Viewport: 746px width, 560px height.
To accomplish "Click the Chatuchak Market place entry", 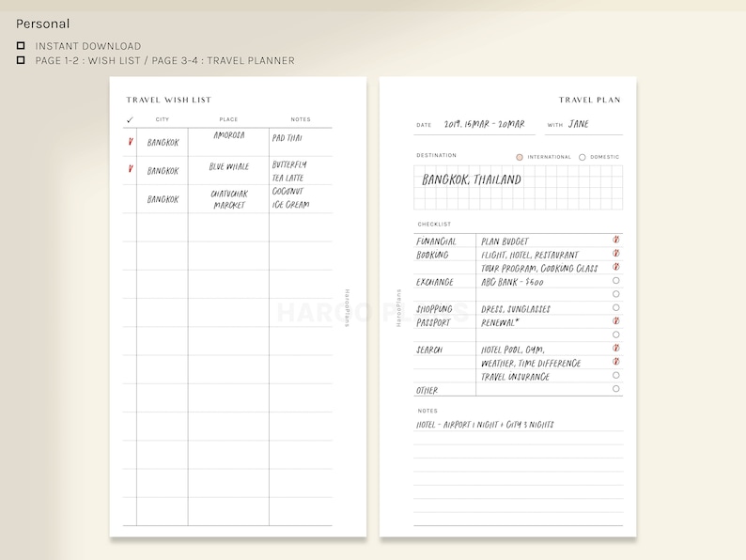I will [229, 199].
